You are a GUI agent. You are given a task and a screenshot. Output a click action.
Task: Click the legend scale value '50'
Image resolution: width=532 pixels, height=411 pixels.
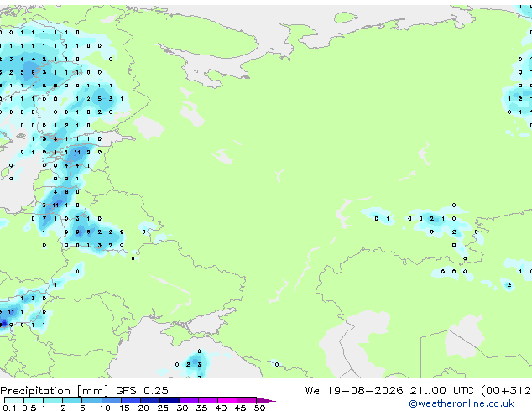(259, 408)
